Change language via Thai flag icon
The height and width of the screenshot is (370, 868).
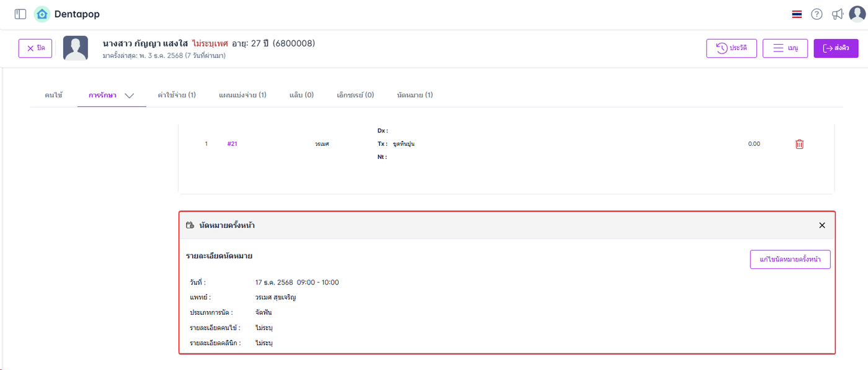[797, 14]
